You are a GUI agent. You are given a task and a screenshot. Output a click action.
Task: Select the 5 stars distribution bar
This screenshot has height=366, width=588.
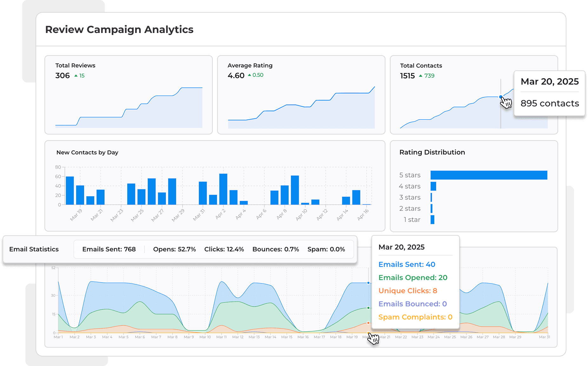489,175
